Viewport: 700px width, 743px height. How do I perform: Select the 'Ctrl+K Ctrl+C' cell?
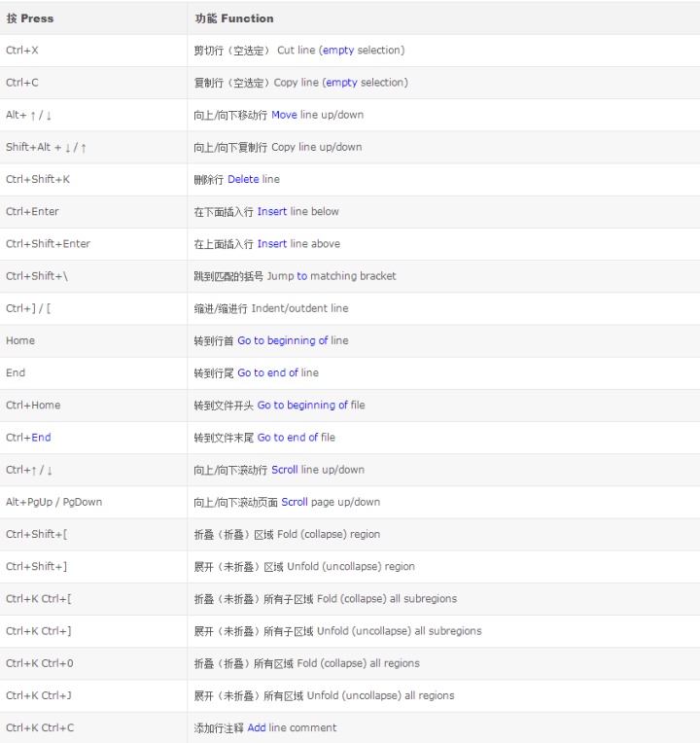(93, 727)
